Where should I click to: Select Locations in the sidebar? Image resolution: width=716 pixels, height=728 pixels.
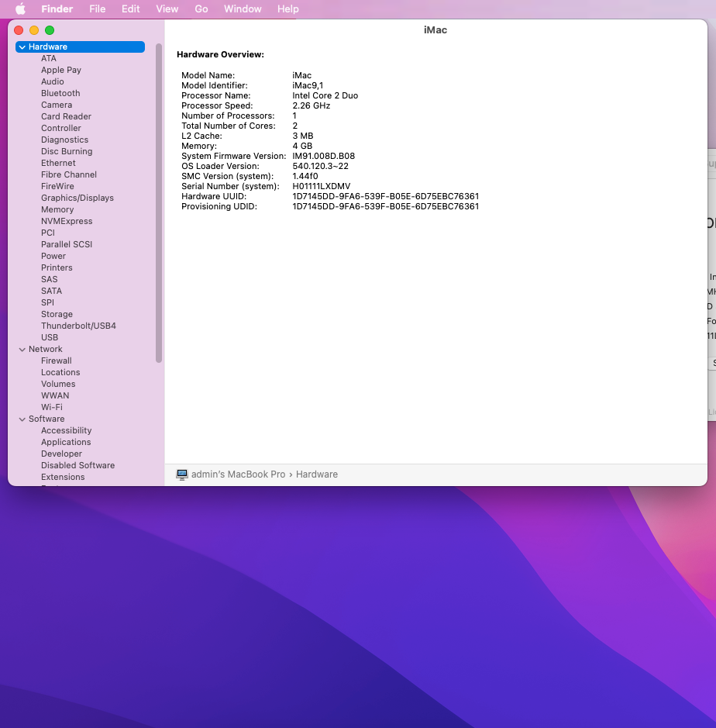60,372
